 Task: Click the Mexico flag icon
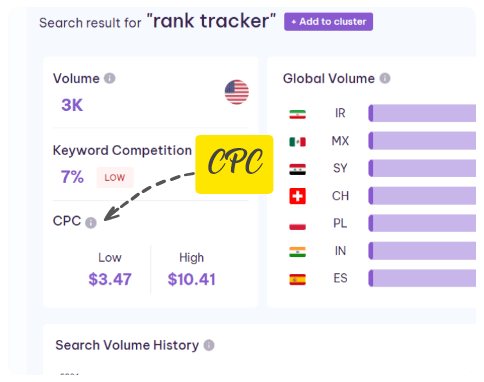297,142
